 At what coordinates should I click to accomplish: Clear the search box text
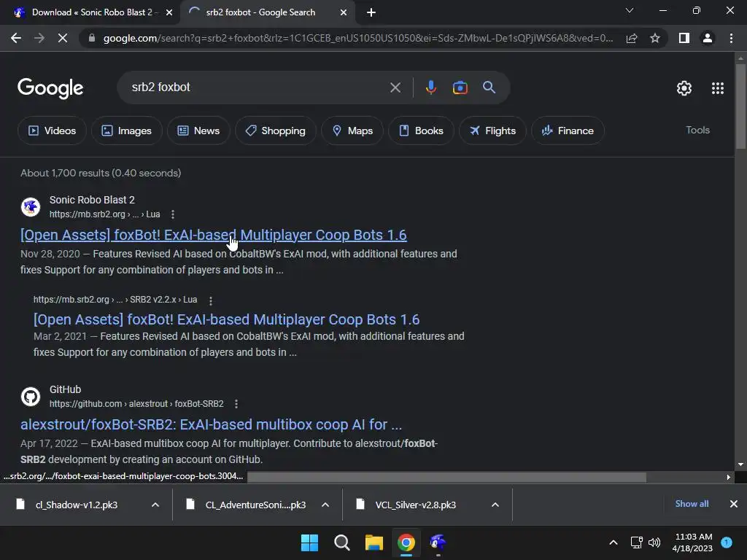click(395, 87)
